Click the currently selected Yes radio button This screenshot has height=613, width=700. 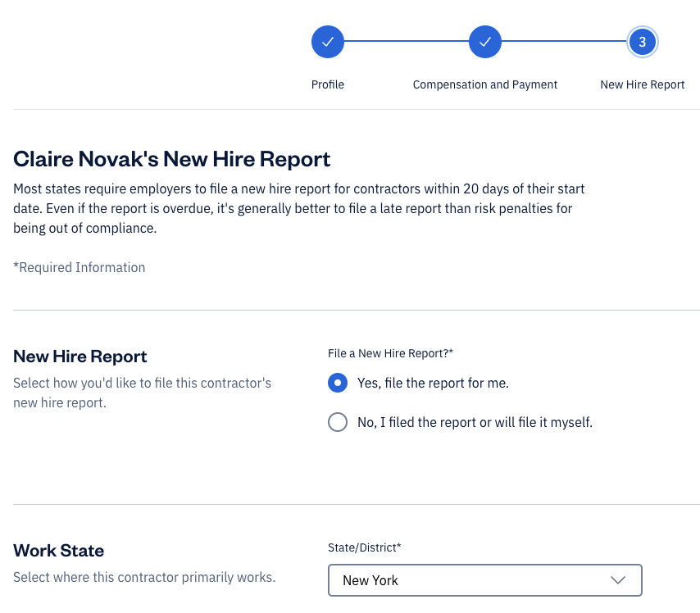click(338, 383)
